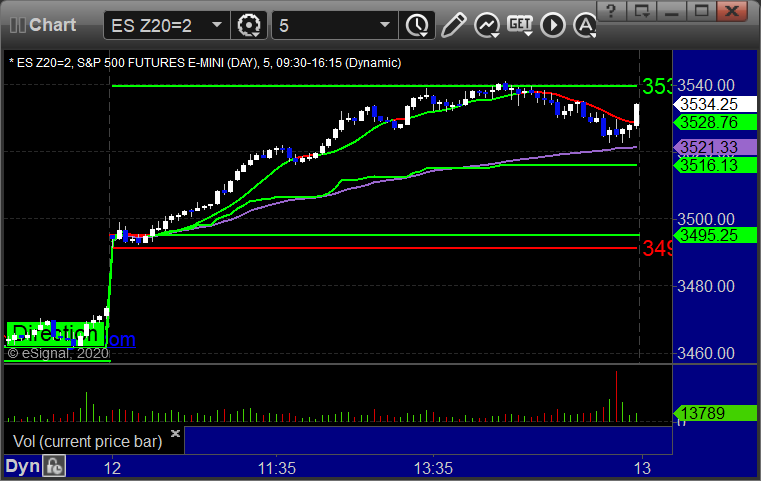Click the 3460.00 axis label

pyautogui.click(x=706, y=353)
